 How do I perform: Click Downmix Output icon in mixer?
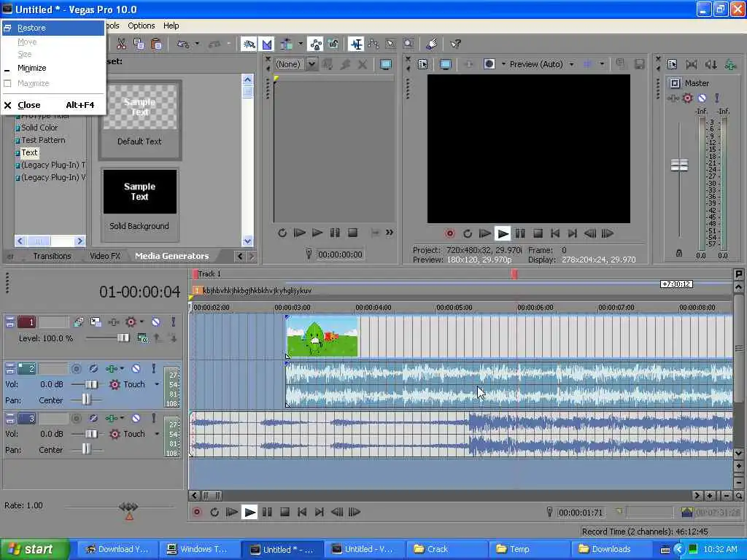(692, 64)
